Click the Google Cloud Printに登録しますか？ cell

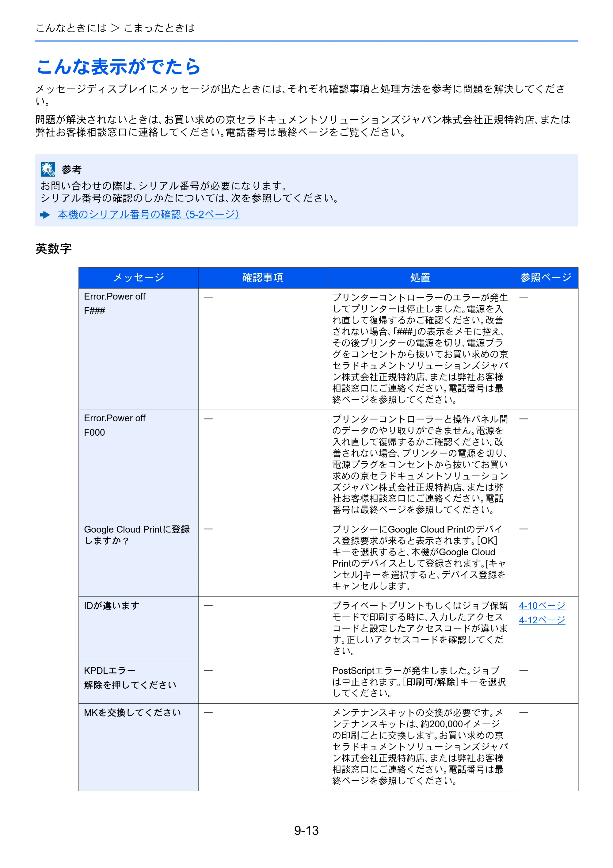[139, 558]
